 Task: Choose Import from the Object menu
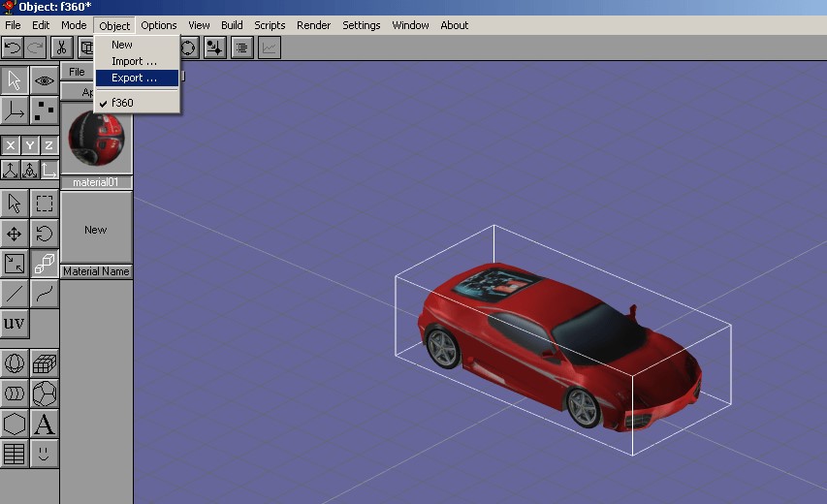click(x=134, y=61)
